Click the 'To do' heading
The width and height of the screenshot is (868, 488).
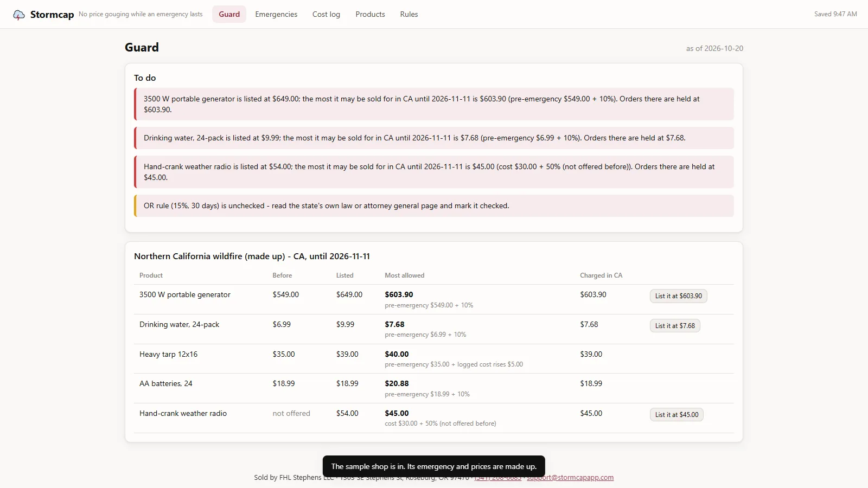point(145,78)
